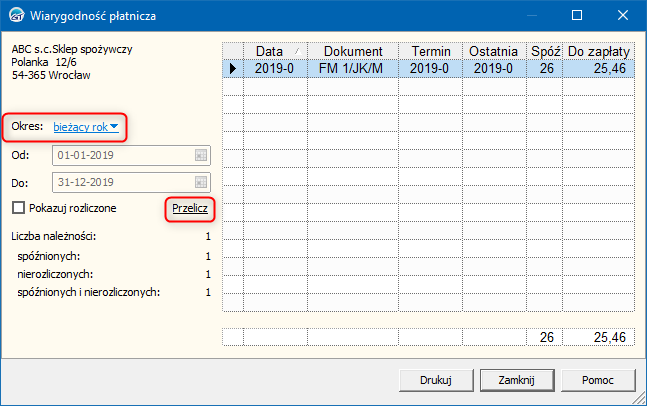Open calendar picker for Do date

coord(201,182)
